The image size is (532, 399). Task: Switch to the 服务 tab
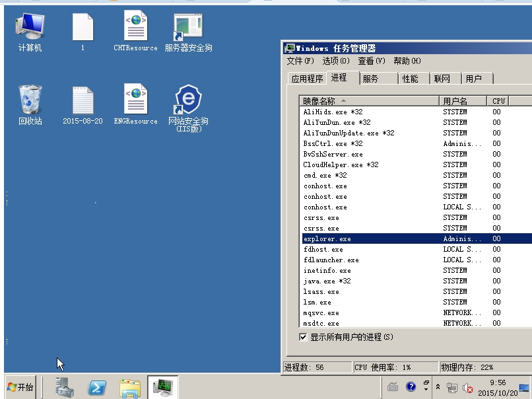(x=371, y=79)
